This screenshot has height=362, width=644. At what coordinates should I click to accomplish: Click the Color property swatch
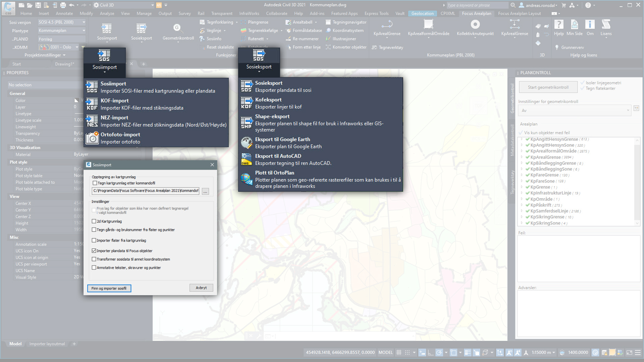coord(76,100)
